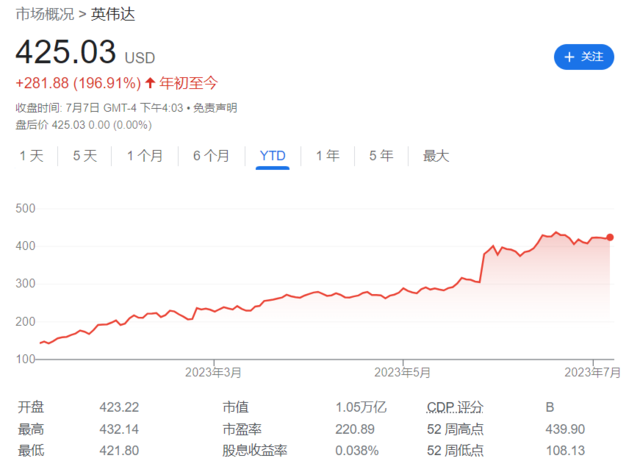Open the 免责声明 disclaimer link
This screenshot has height=472, width=640.
(x=215, y=108)
